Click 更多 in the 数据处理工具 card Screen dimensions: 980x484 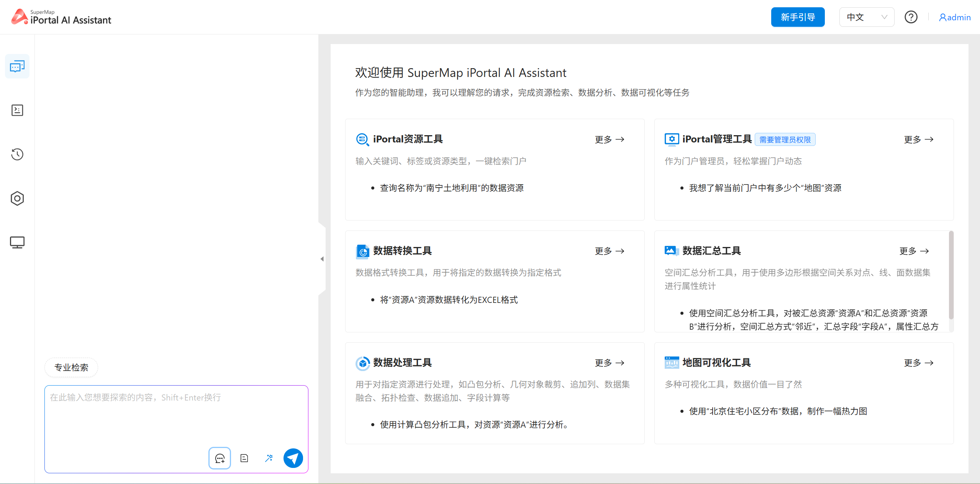pos(610,363)
